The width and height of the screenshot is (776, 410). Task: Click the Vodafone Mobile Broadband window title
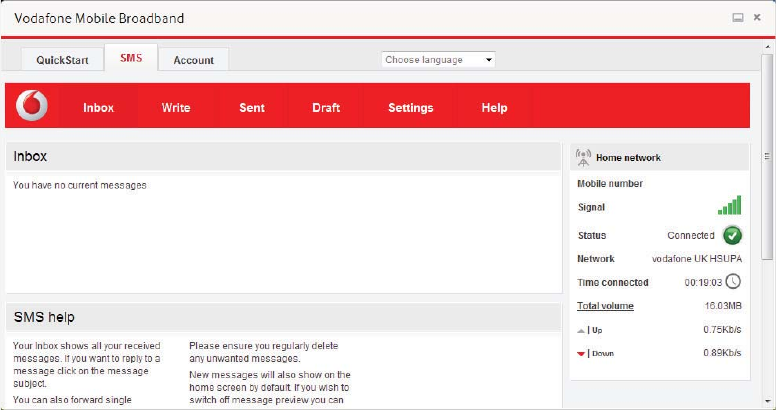[99, 18]
